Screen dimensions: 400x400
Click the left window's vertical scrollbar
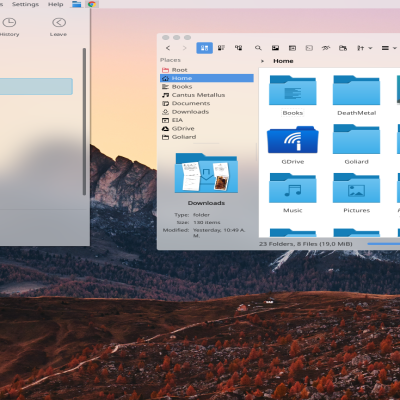pos(84,122)
